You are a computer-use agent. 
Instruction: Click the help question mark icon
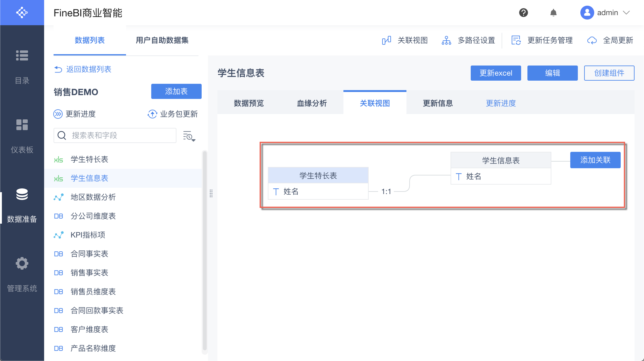tap(523, 13)
